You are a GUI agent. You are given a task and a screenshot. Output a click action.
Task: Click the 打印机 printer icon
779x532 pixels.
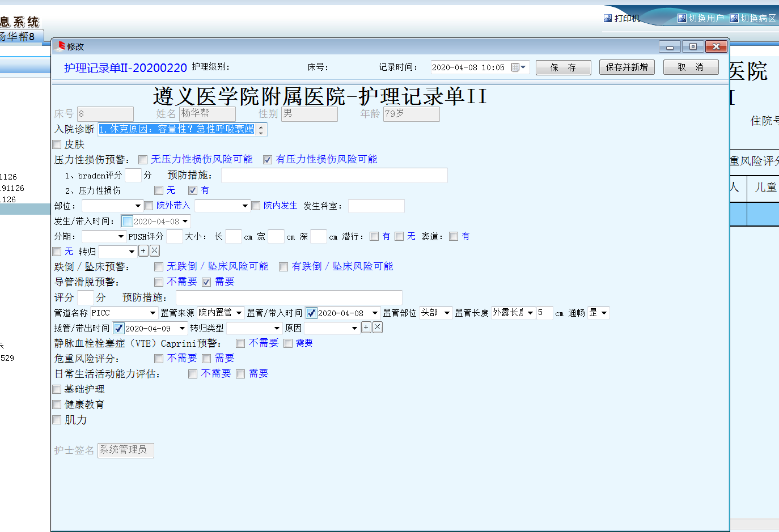(x=608, y=18)
